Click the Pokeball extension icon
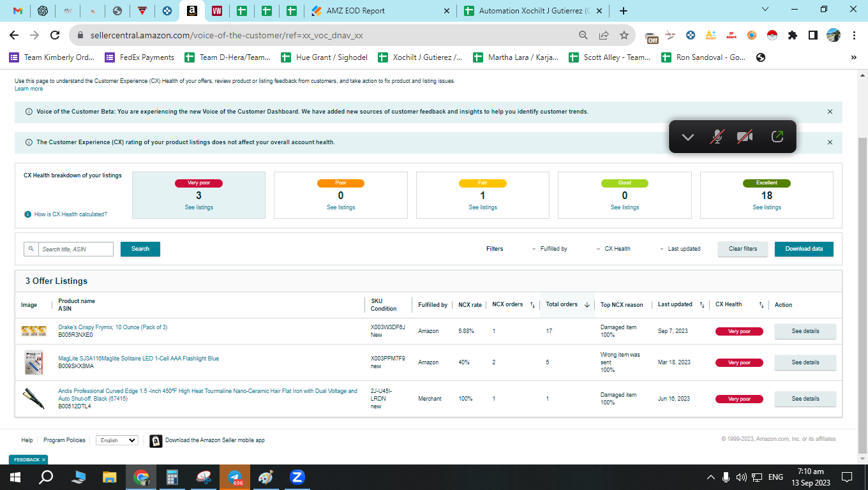The image size is (868, 490). coord(772,35)
